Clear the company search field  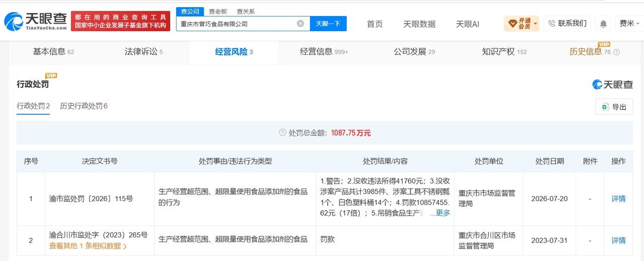(x=300, y=23)
